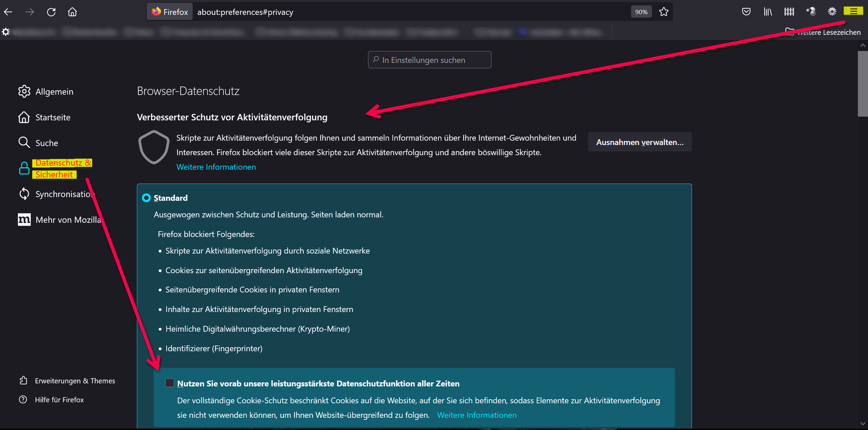868x430 pixels.
Task: Click the shield icon beside the tracking description
Action: coord(154,147)
